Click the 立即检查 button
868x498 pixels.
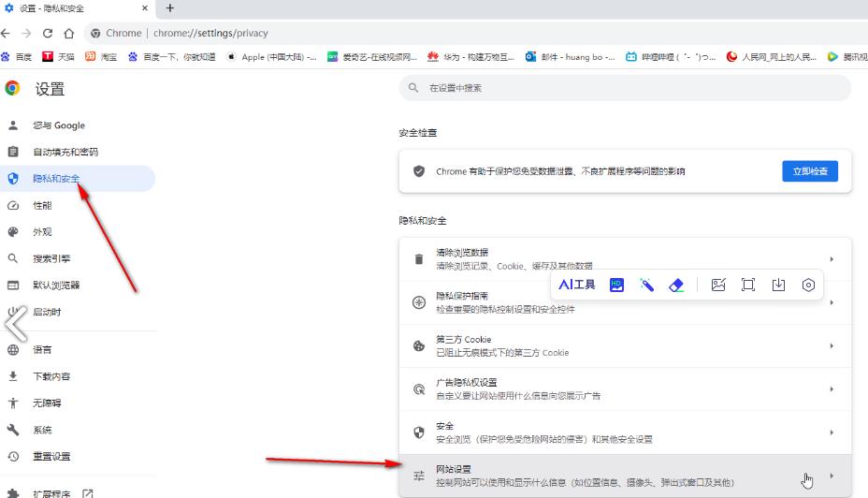tap(810, 171)
